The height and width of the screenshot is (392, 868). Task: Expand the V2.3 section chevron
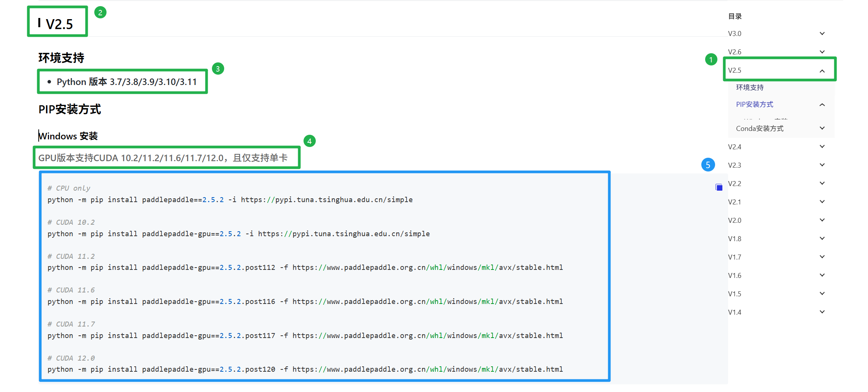(x=822, y=165)
